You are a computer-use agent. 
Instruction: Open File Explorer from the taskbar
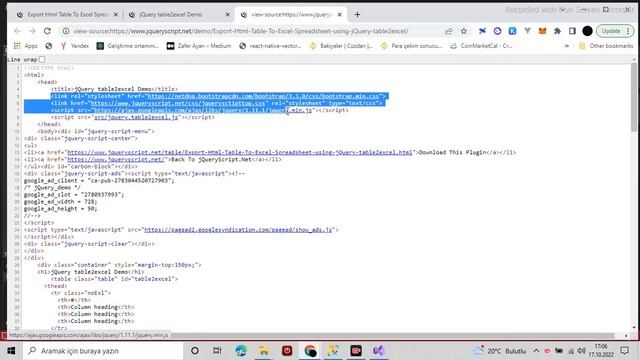(264, 351)
